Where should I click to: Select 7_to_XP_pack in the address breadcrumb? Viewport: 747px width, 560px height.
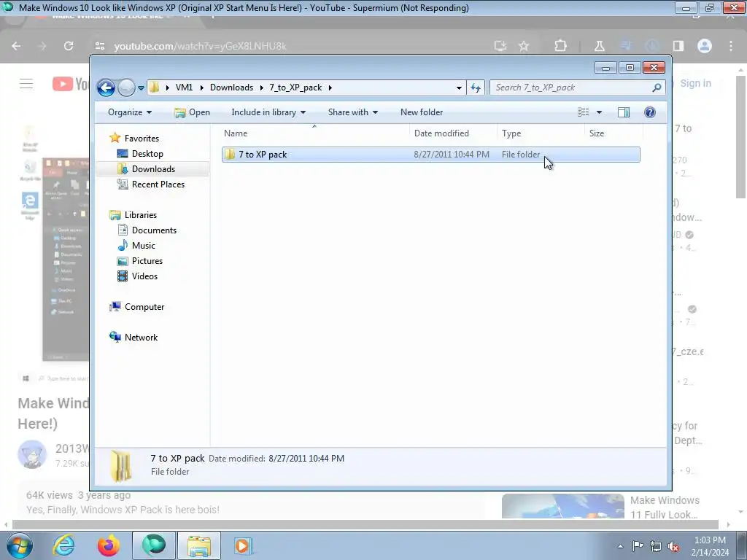coord(295,87)
